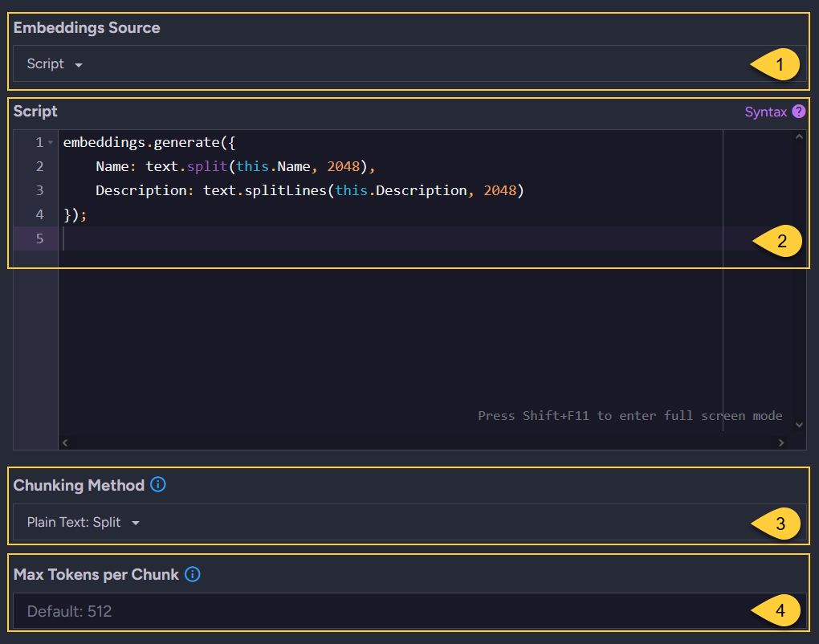
Task: Open info icon beside Chunking Method
Action: pos(157,485)
